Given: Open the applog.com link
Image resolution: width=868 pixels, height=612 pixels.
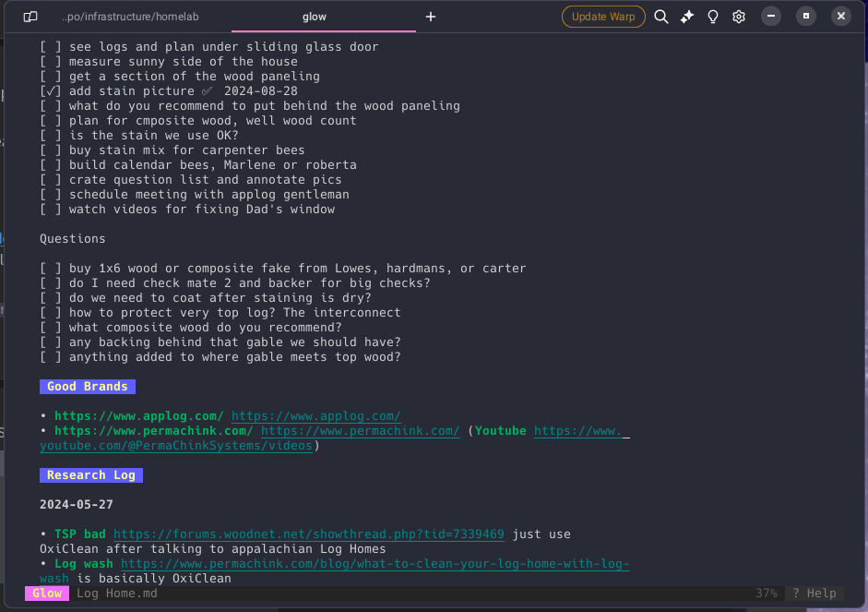Looking at the screenshot, I should click(x=315, y=416).
